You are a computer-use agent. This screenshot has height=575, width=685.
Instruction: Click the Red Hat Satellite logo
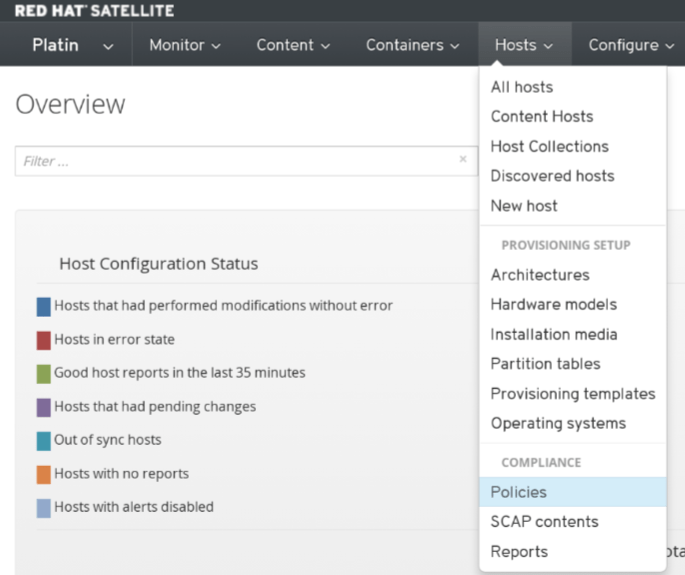94,11
